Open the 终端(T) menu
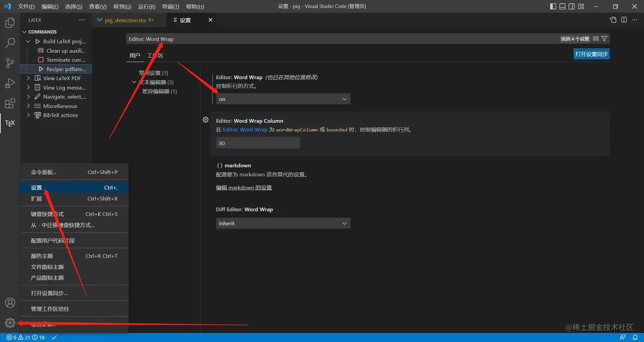Viewport: 644px width, 342px height. pos(171,6)
